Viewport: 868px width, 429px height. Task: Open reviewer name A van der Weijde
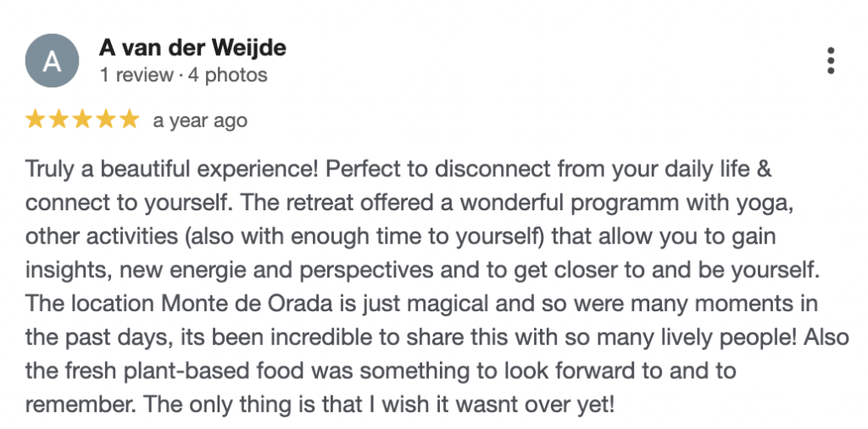[x=192, y=47]
